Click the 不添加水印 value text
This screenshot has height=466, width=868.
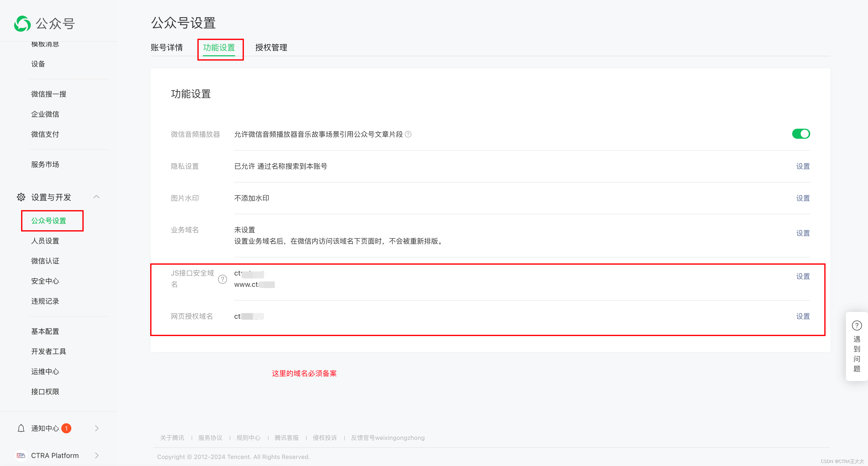pyautogui.click(x=252, y=198)
